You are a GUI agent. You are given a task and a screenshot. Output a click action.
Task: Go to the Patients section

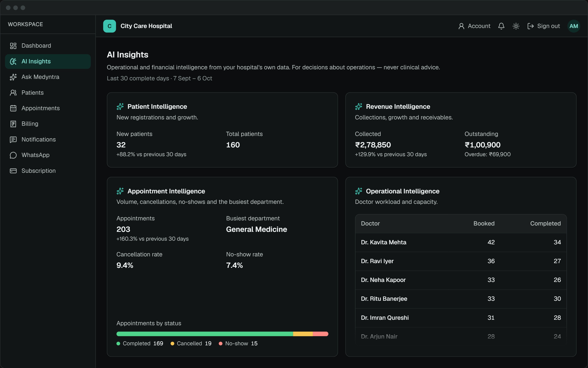(x=48, y=92)
